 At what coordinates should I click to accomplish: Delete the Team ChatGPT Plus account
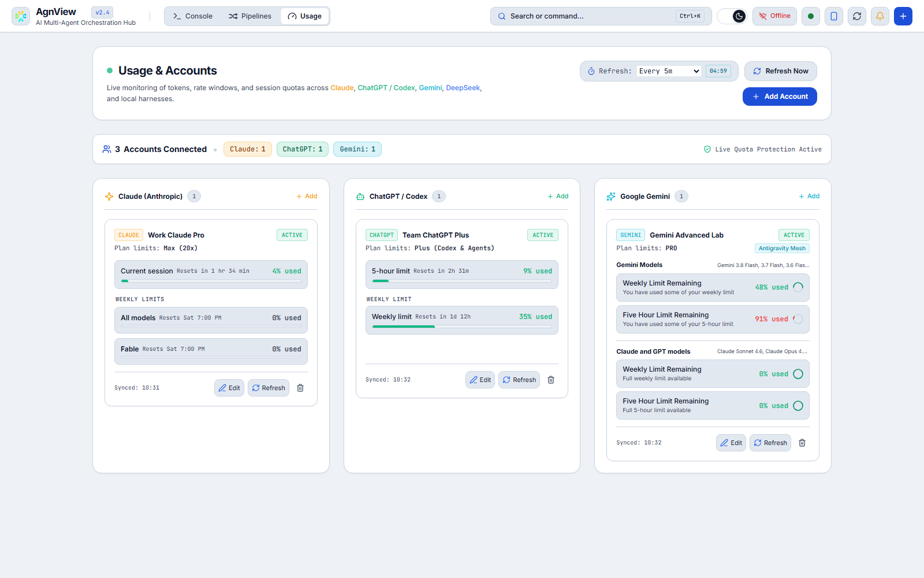[x=551, y=380]
